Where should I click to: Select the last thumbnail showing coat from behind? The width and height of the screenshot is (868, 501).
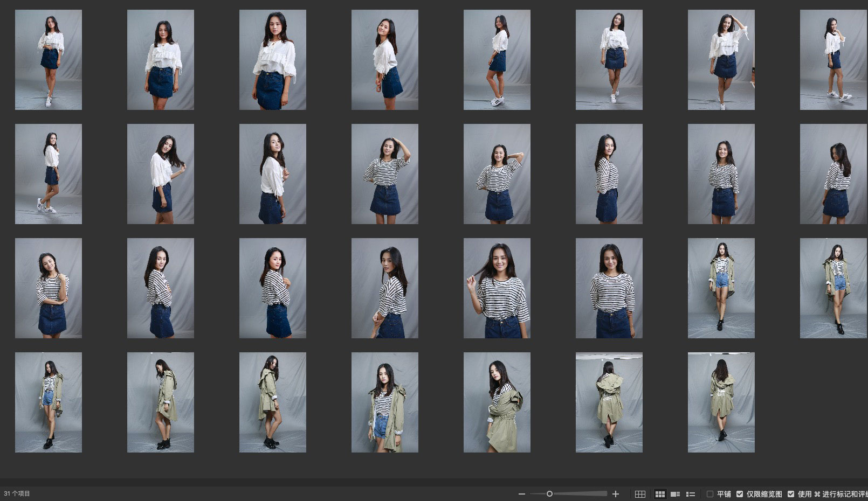click(721, 402)
